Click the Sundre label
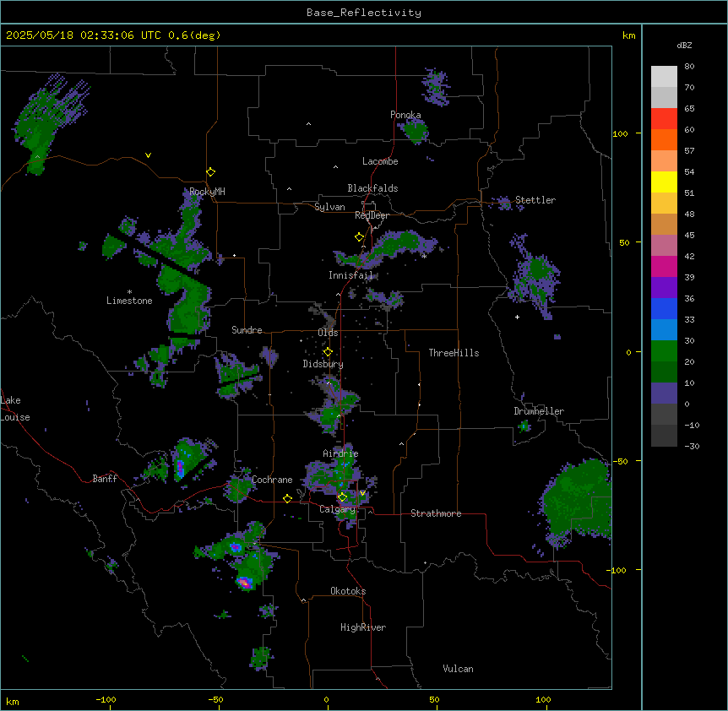 click(247, 330)
